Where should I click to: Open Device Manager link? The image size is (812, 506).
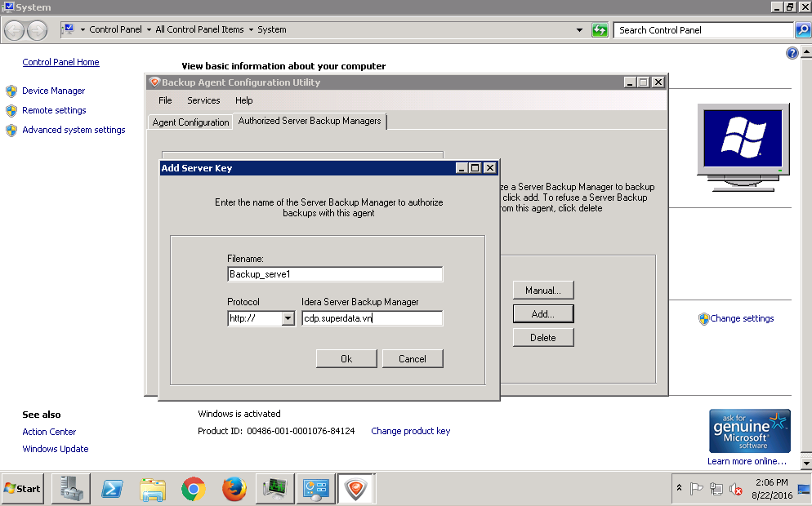pyautogui.click(x=53, y=91)
